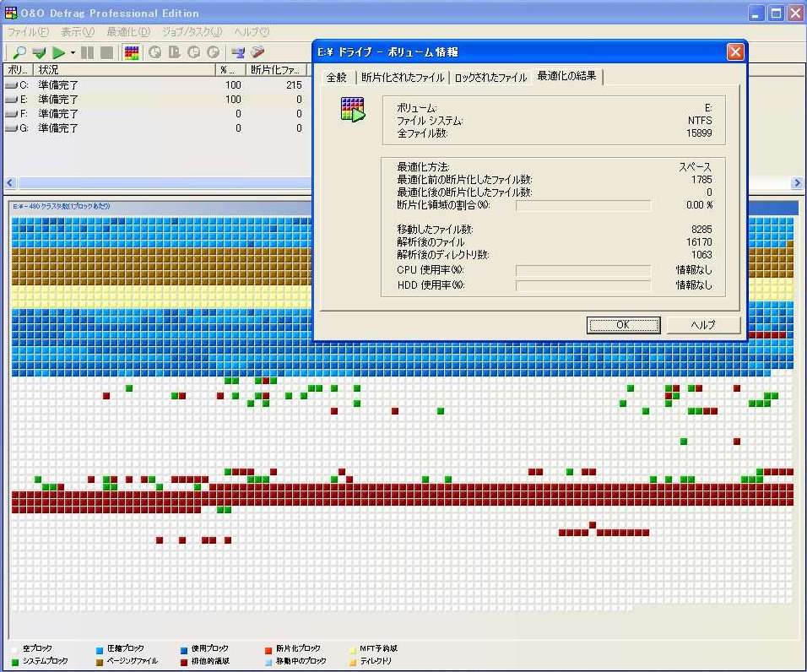Click the F: drive icon in volume list

point(11,114)
